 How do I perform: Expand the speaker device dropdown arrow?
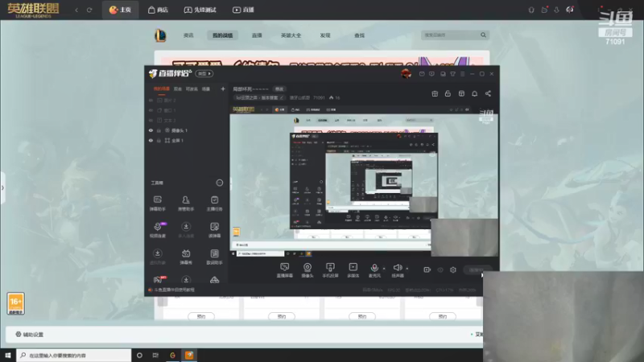[407, 269]
